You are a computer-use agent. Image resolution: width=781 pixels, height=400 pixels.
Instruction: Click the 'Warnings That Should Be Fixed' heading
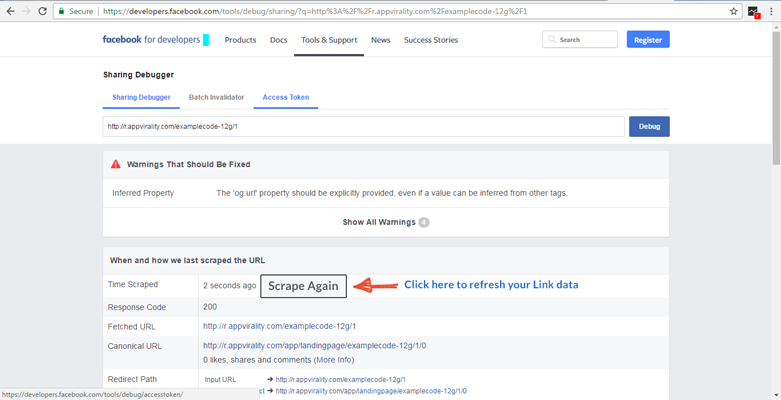[188, 164]
